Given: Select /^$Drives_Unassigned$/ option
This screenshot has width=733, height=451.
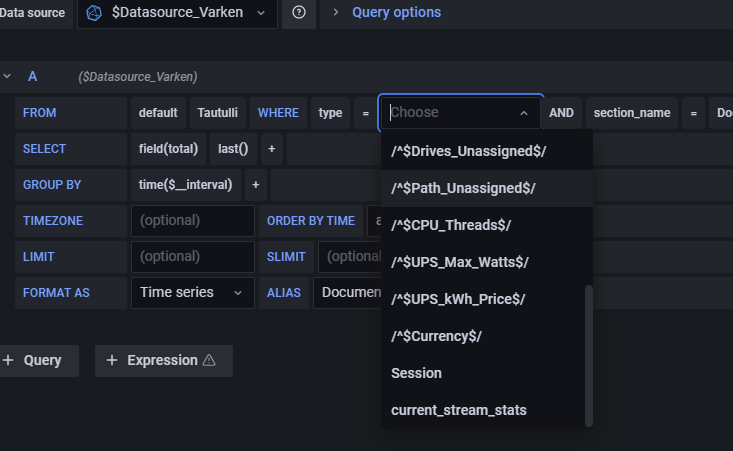Looking at the screenshot, I should tap(487, 151).
